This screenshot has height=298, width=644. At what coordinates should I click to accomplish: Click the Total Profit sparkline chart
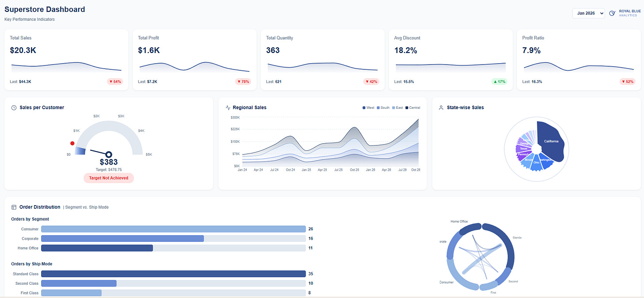[x=195, y=67]
